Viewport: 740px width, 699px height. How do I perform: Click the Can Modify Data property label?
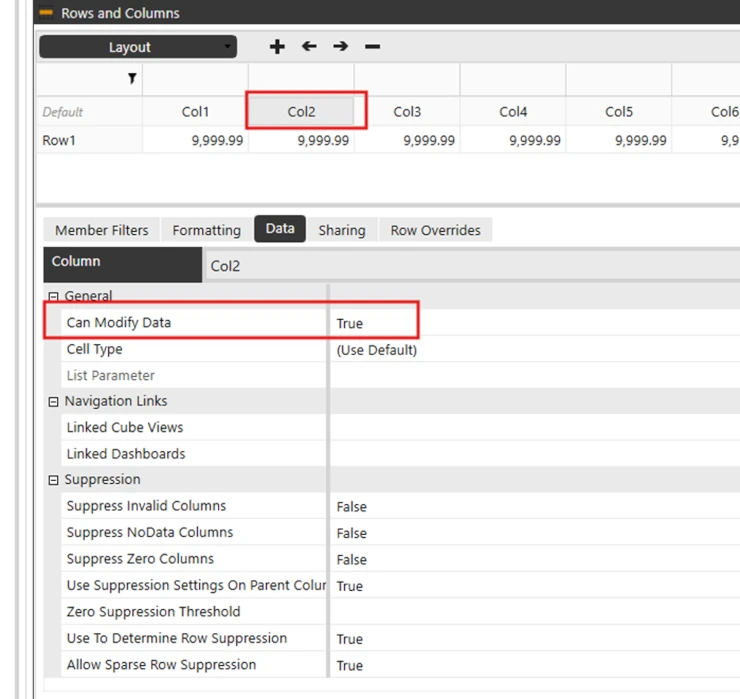pos(118,322)
